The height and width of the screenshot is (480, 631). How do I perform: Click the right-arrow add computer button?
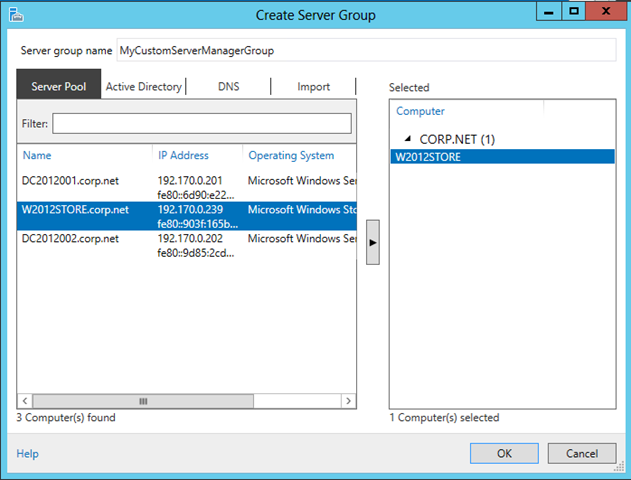coord(373,243)
